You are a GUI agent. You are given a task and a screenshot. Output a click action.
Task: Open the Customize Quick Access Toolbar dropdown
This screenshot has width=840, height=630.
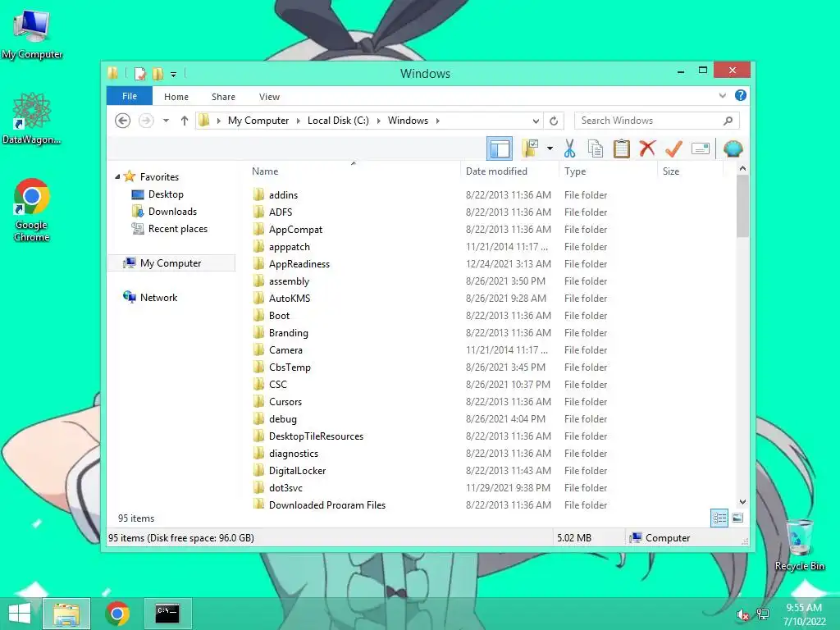coord(174,75)
